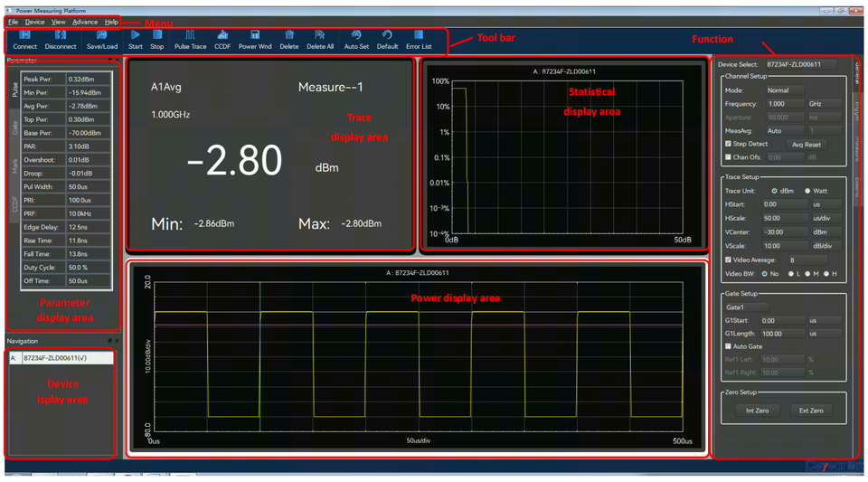Expand the Gate1 selection dropdown

(x=746, y=307)
